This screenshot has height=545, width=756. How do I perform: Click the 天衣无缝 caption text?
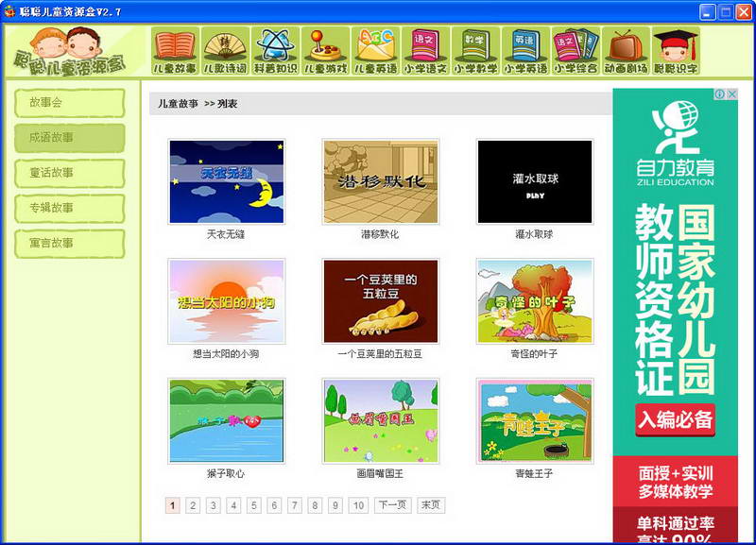[x=226, y=234]
